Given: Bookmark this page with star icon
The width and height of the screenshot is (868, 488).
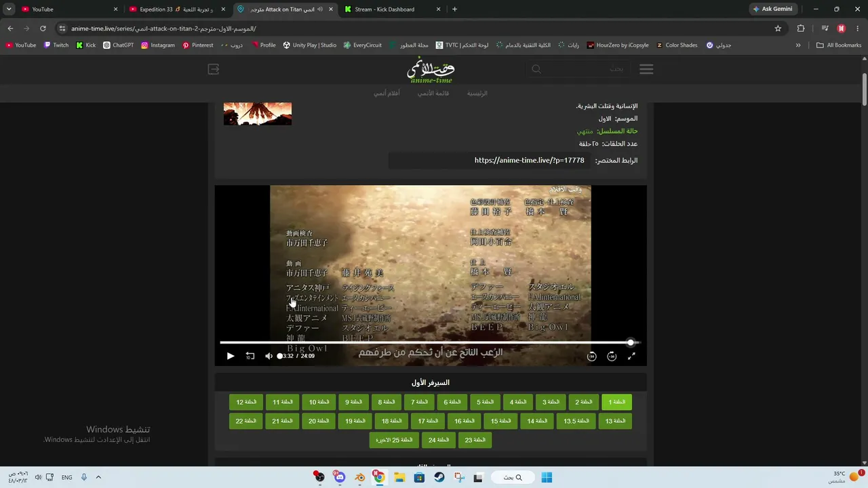Looking at the screenshot, I should pyautogui.click(x=778, y=28).
